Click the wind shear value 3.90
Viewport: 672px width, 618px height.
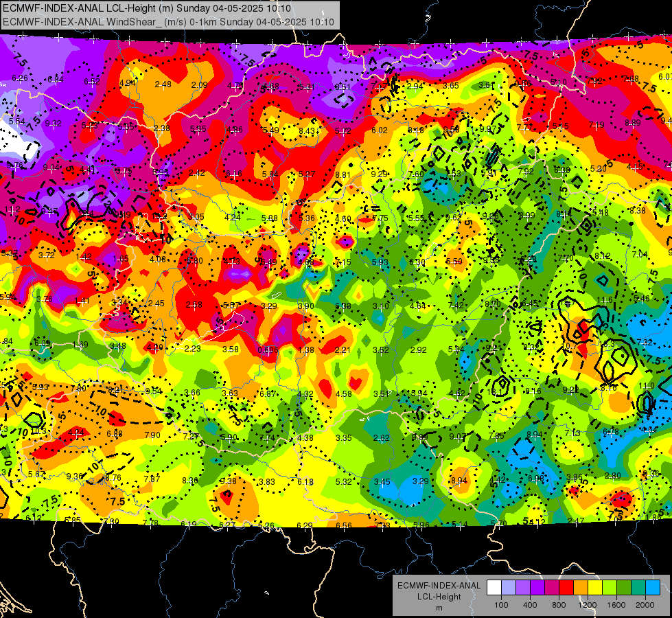(306, 306)
